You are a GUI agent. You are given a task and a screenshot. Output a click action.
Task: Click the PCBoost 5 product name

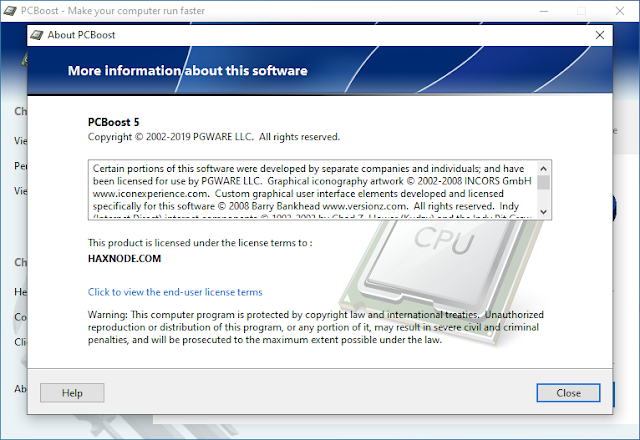[113, 122]
